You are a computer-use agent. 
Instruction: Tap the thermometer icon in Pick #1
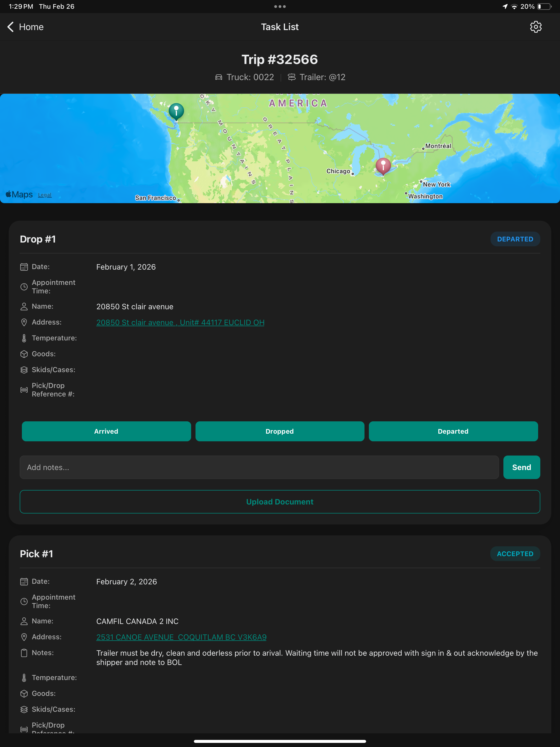[x=24, y=678]
